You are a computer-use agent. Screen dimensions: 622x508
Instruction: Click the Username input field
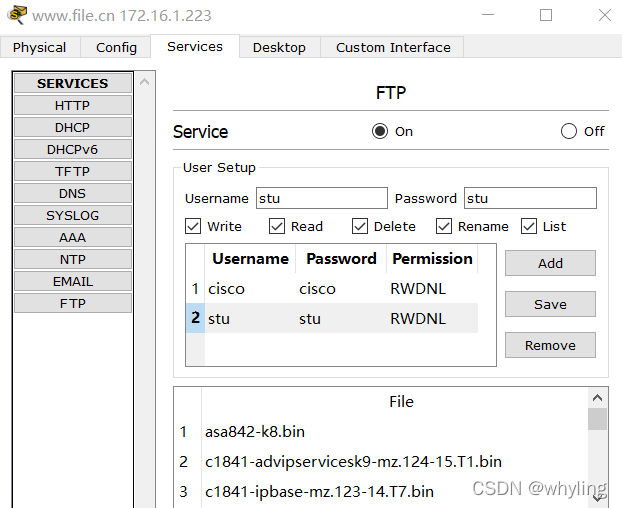click(x=321, y=198)
